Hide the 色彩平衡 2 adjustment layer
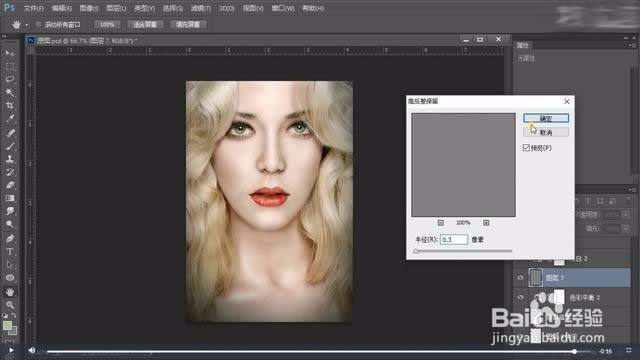The image size is (640, 360). click(520, 298)
